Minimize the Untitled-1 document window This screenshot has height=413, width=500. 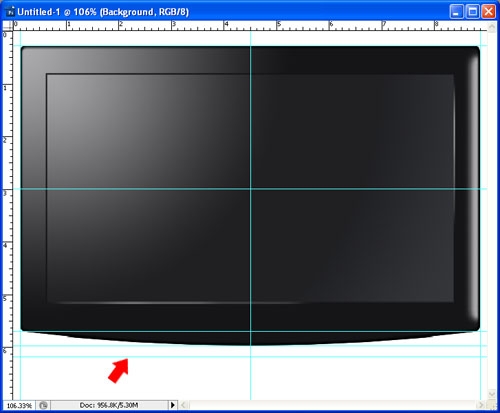point(457,12)
